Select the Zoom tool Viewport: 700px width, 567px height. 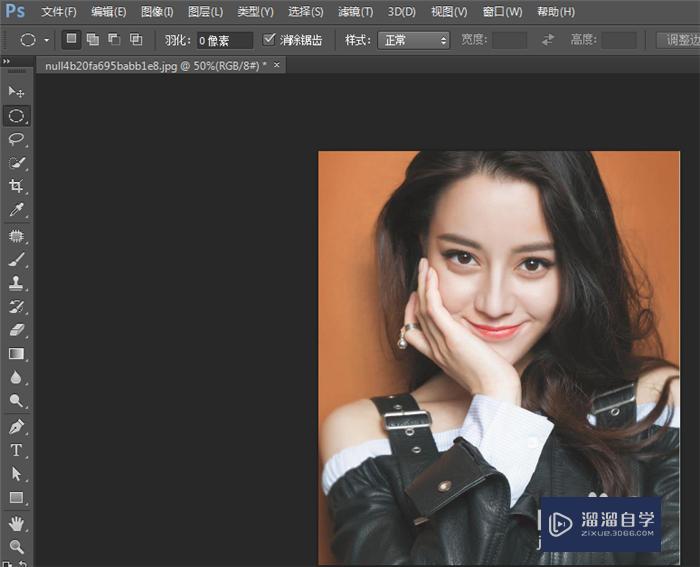click(16, 546)
